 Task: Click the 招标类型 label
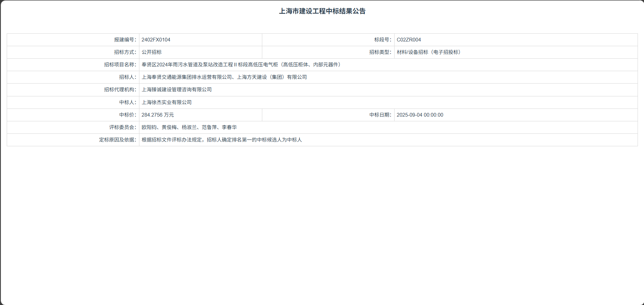coord(380,52)
